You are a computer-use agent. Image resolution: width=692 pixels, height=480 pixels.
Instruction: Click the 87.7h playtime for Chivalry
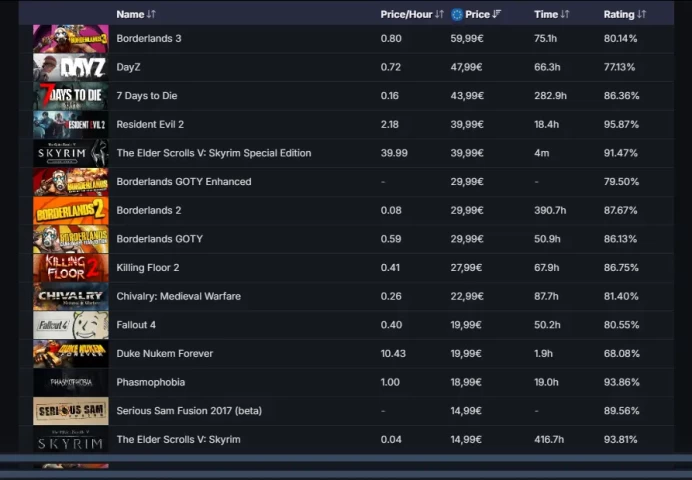coord(546,296)
